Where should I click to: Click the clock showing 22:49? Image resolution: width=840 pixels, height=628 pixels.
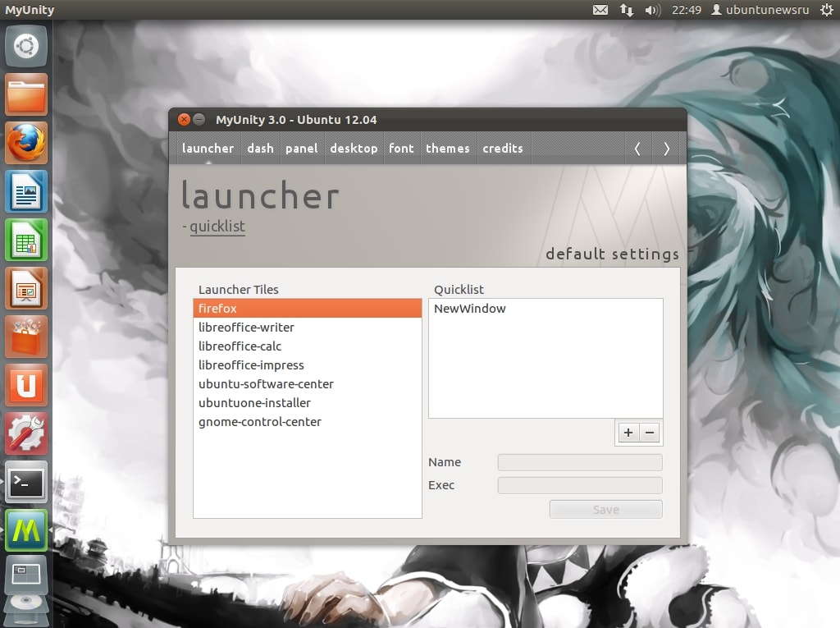pos(687,10)
